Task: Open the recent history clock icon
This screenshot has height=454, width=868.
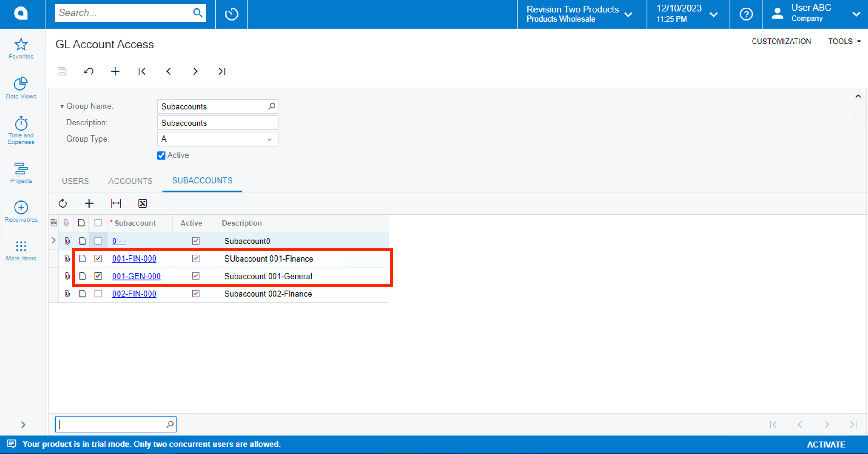Action: coord(232,14)
